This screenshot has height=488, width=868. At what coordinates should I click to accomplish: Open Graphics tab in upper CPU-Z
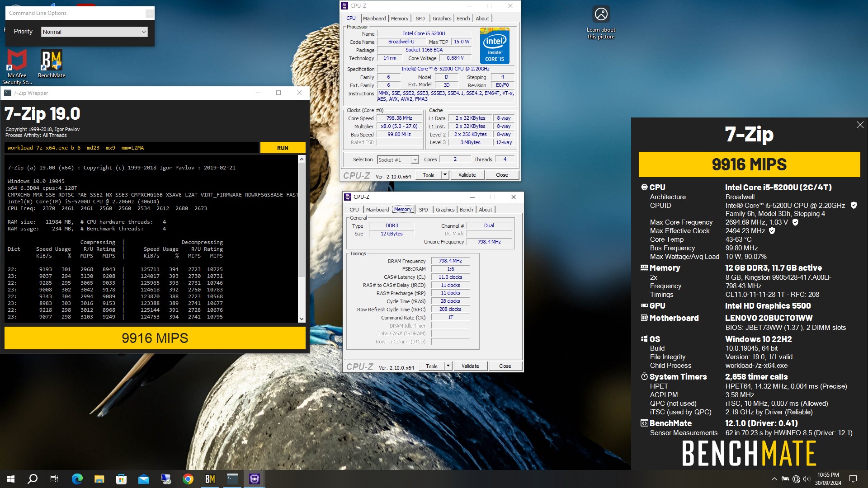(x=442, y=19)
